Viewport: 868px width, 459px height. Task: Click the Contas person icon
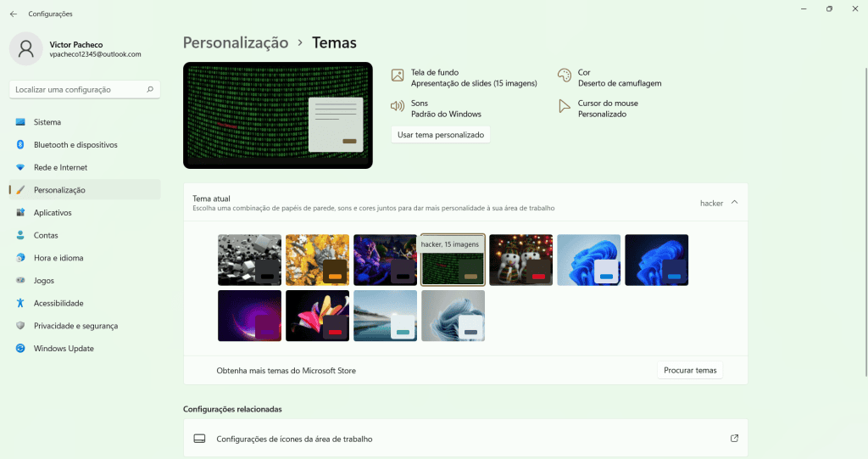coord(20,235)
